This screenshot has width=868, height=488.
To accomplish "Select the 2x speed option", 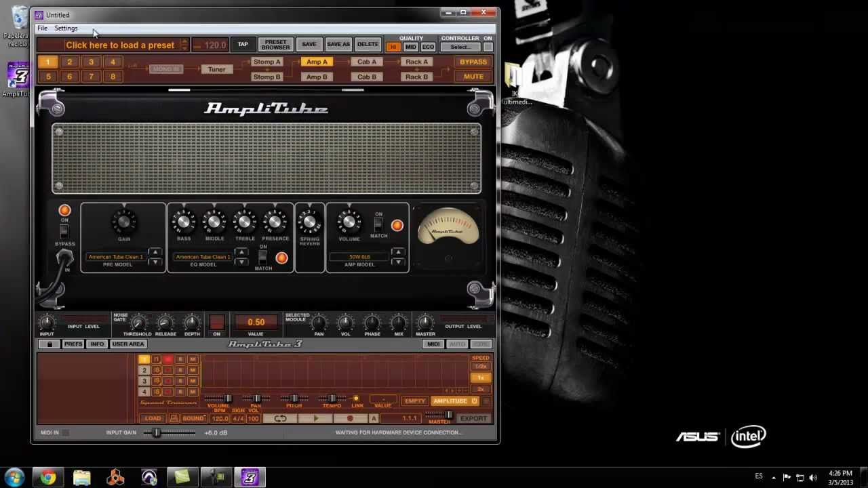I will click(481, 389).
